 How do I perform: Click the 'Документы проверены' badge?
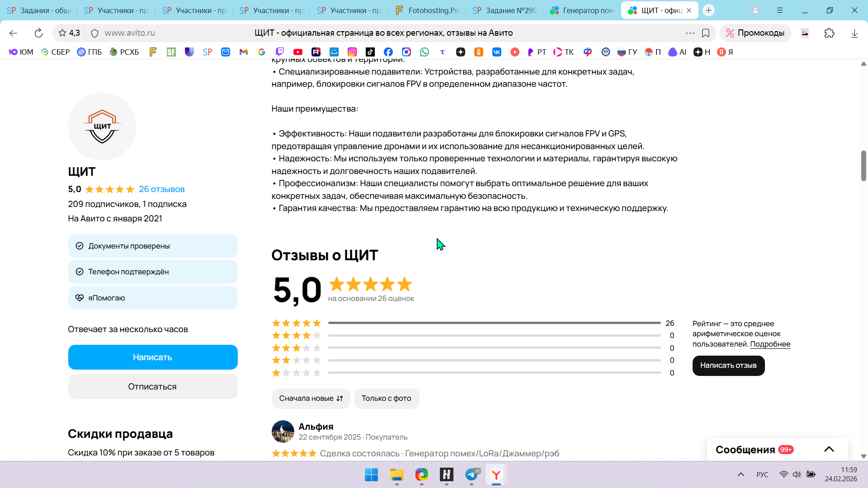click(153, 246)
